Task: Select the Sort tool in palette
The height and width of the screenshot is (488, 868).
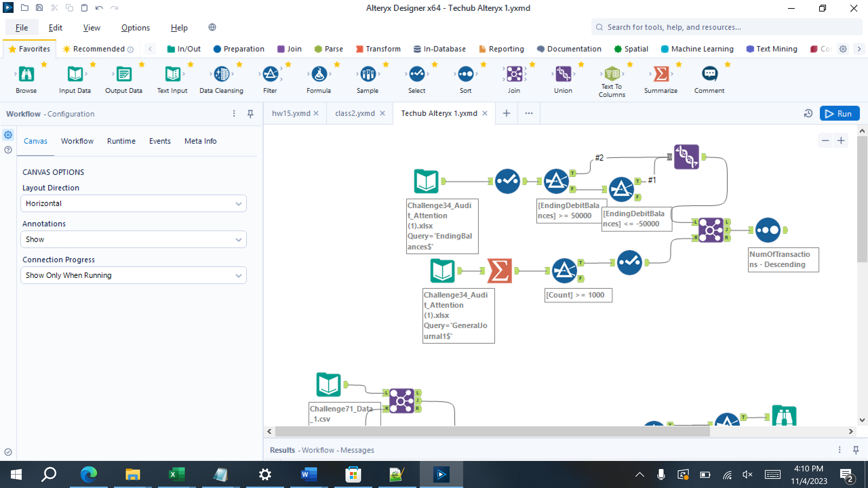Action: (466, 74)
